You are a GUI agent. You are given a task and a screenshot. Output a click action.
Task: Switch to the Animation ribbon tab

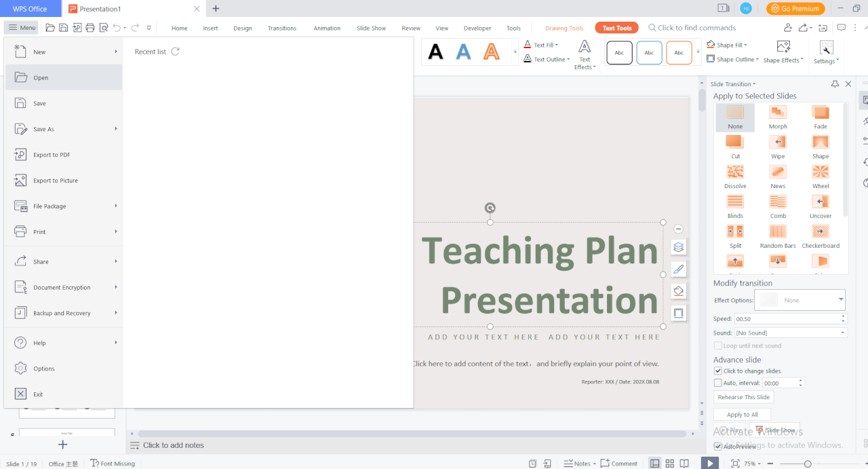coord(327,29)
